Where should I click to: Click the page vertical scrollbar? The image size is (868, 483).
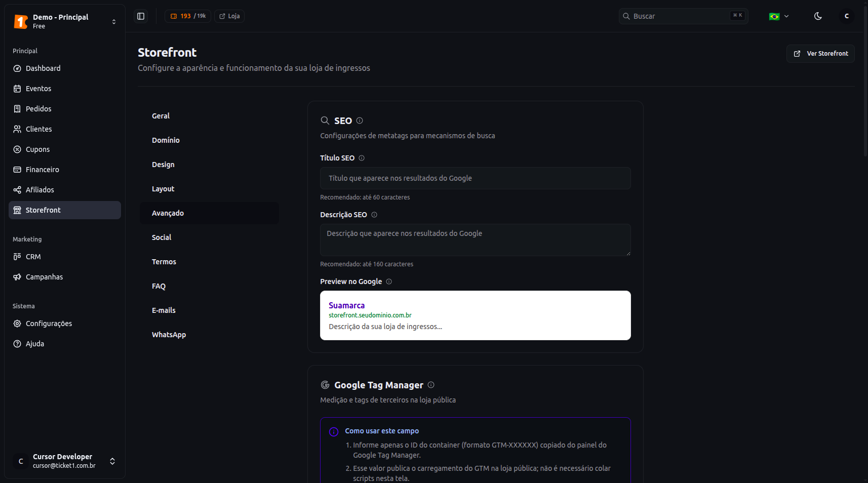[x=865, y=81]
